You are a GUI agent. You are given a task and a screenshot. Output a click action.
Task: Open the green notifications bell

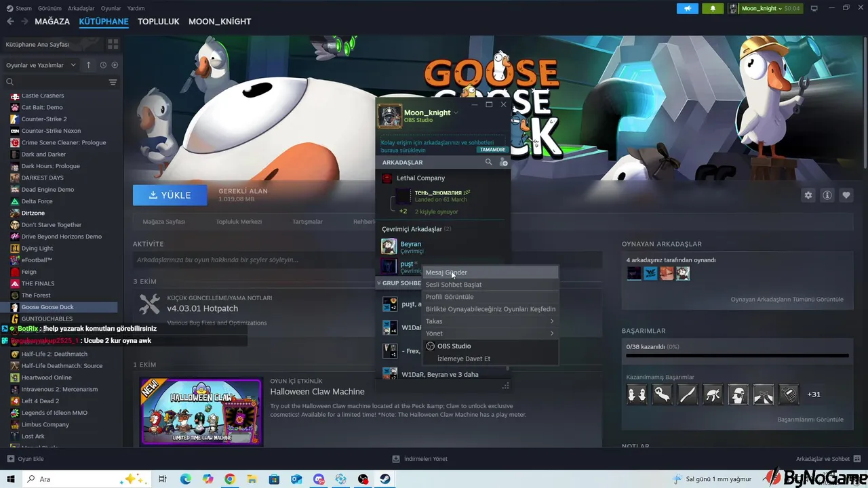tap(713, 8)
